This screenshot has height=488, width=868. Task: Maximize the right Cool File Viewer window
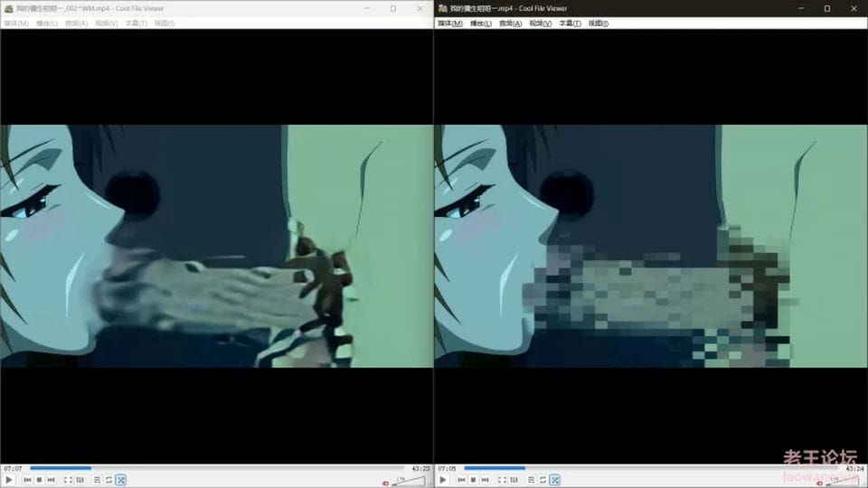point(827,8)
